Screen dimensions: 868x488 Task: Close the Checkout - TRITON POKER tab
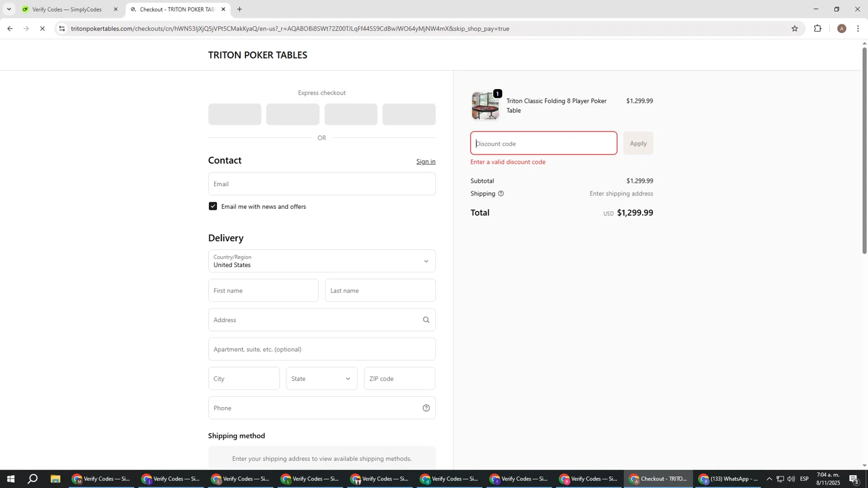pyautogui.click(x=223, y=9)
